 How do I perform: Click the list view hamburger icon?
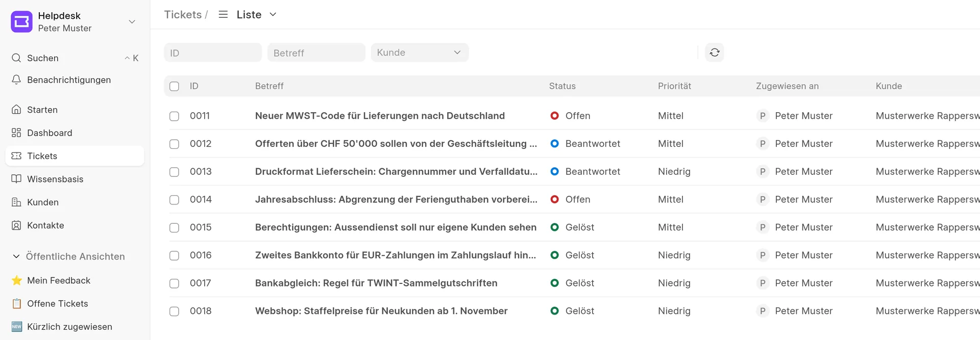(x=223, y=14)
